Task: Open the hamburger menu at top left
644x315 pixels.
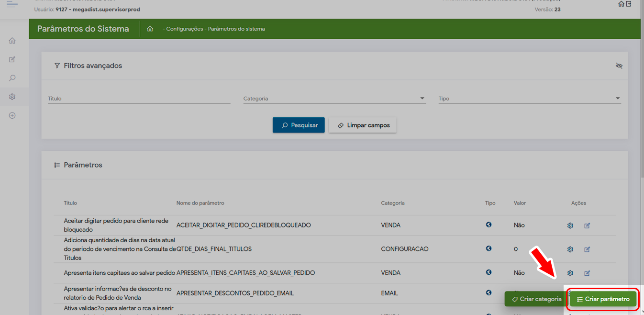Action: 12,4
